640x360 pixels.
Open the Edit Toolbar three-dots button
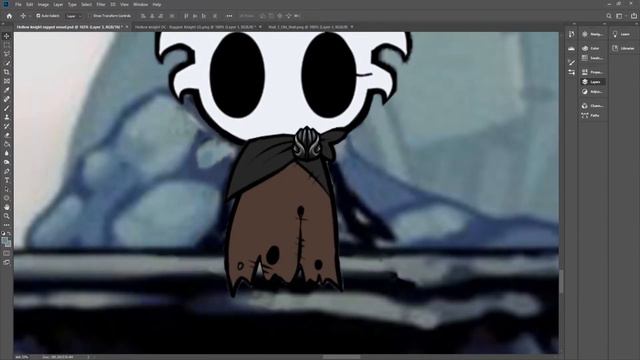click(x=7, y=225)
